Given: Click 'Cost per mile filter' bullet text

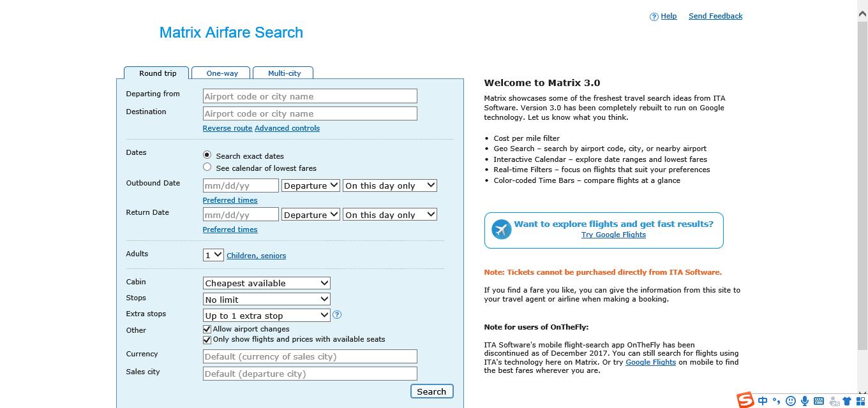Looking at the screenshot, I should (527, 138).
